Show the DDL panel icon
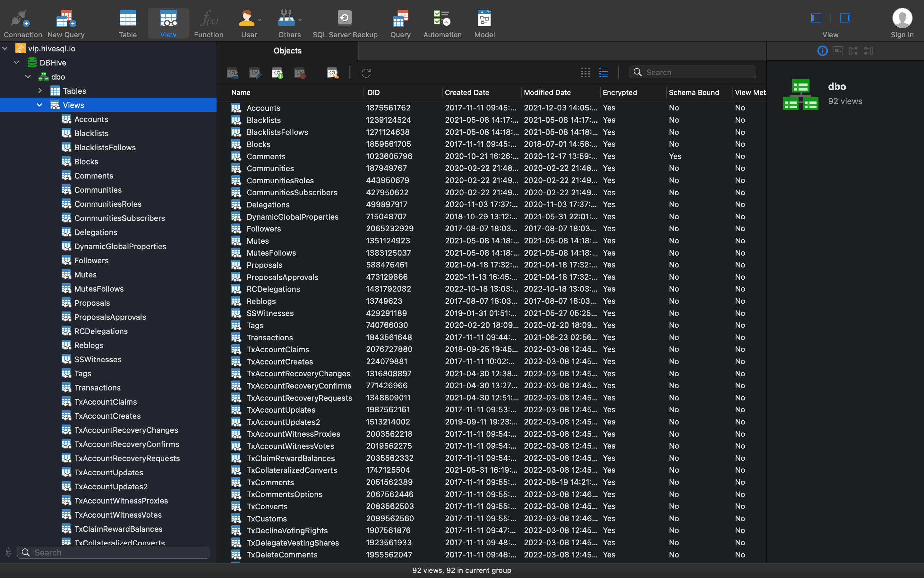Screen dimensions: 924x578 (838, 50)
